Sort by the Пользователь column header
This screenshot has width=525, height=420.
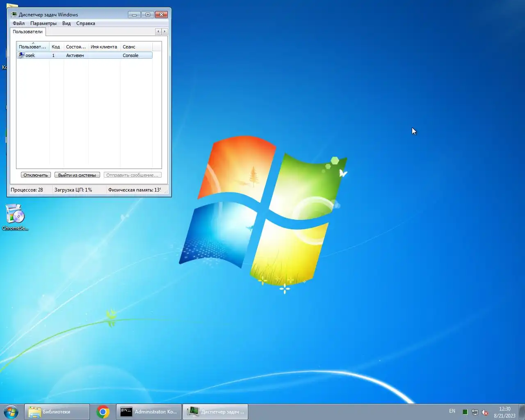tap(33, 47)
